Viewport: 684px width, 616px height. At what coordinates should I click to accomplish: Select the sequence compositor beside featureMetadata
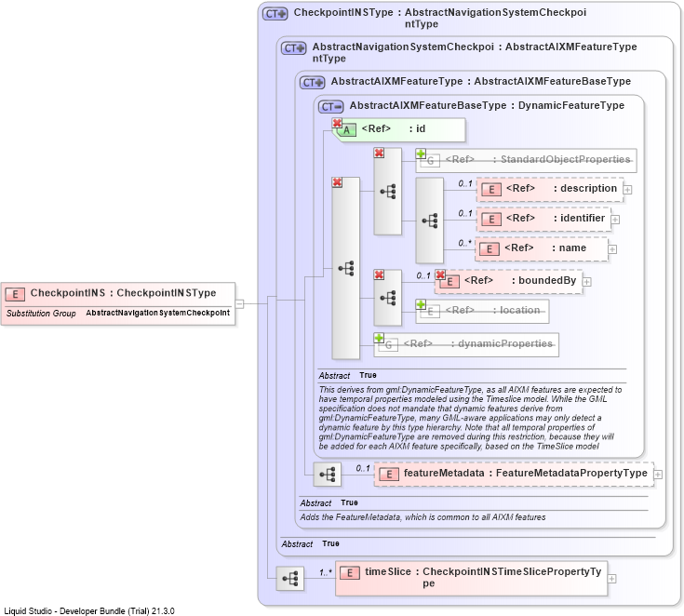pyautogui.click(x=328, y=475)
